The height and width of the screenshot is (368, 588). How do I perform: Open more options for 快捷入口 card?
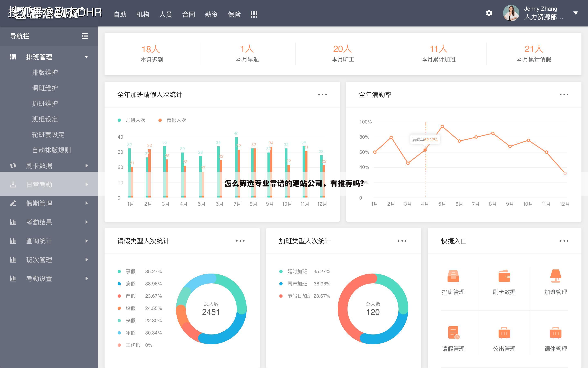(x=564, y=241)
